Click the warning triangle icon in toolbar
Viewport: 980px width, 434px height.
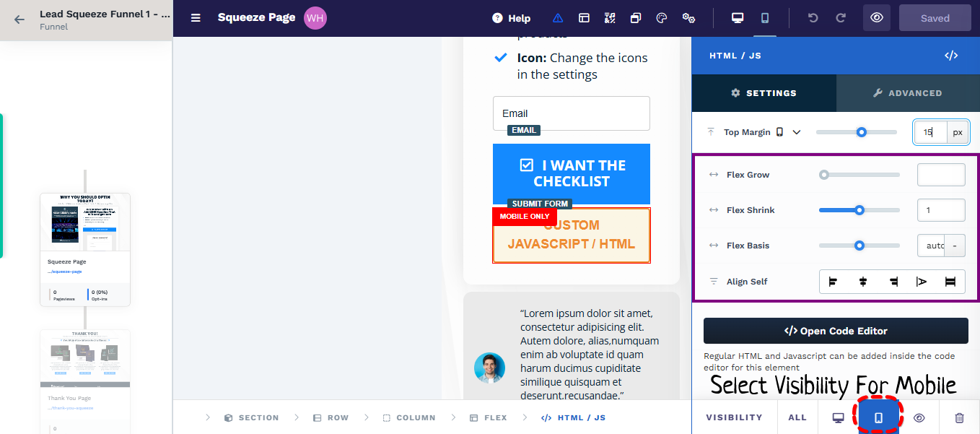coord(558,18)
